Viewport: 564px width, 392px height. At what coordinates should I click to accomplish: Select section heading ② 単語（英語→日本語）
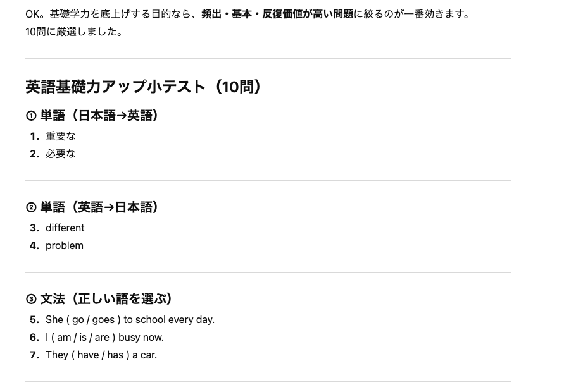tap(92, 207)
